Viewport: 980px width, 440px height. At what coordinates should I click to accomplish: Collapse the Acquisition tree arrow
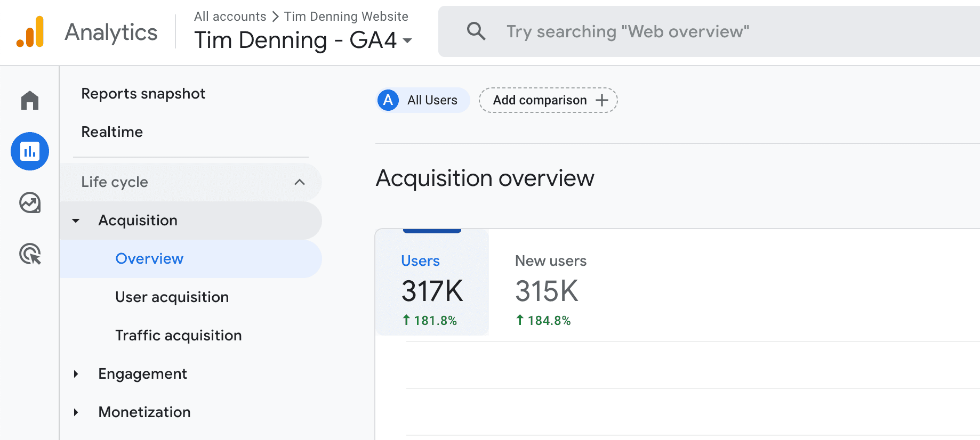point(76,221)
